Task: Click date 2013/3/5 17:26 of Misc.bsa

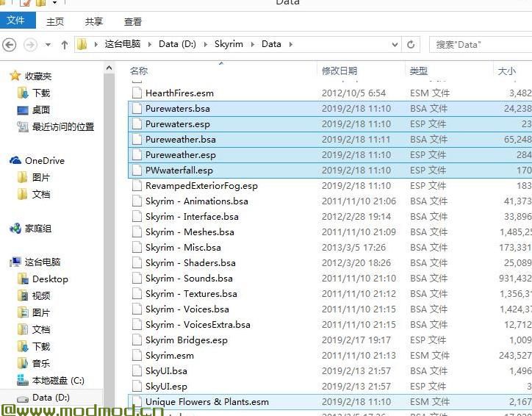Action: [x=353, y=248]
